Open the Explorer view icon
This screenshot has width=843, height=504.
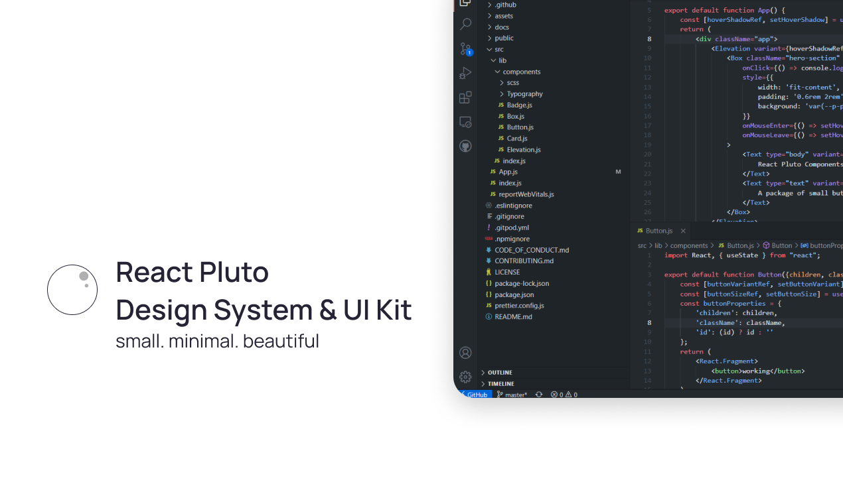465,3
